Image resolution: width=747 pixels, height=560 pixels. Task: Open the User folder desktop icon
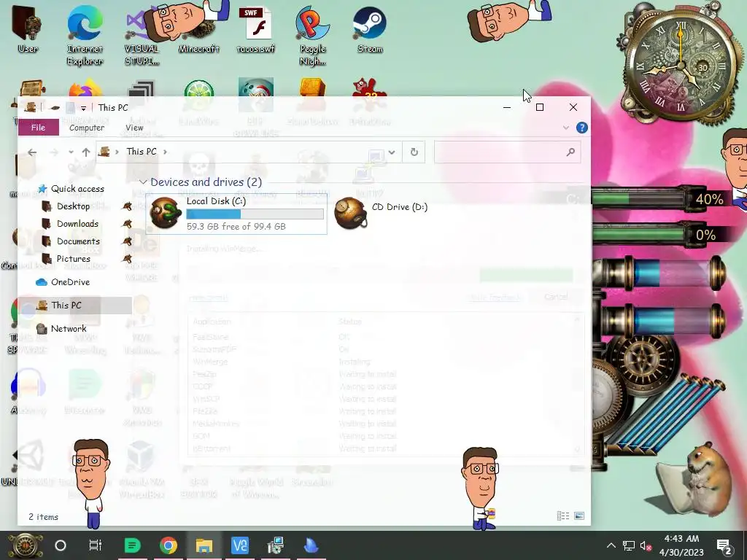coord(27,29)
